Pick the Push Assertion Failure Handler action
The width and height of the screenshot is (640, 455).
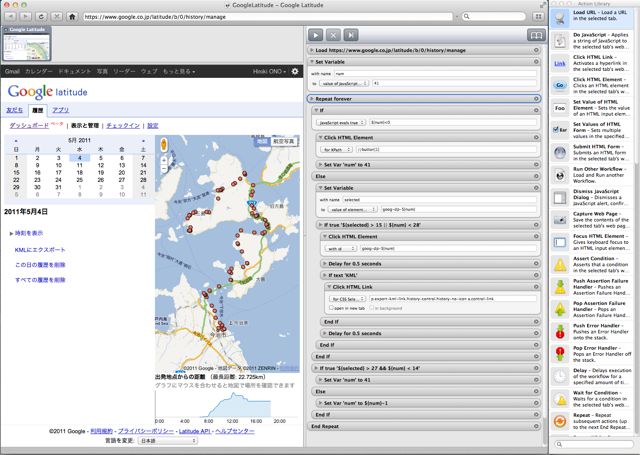593,287
